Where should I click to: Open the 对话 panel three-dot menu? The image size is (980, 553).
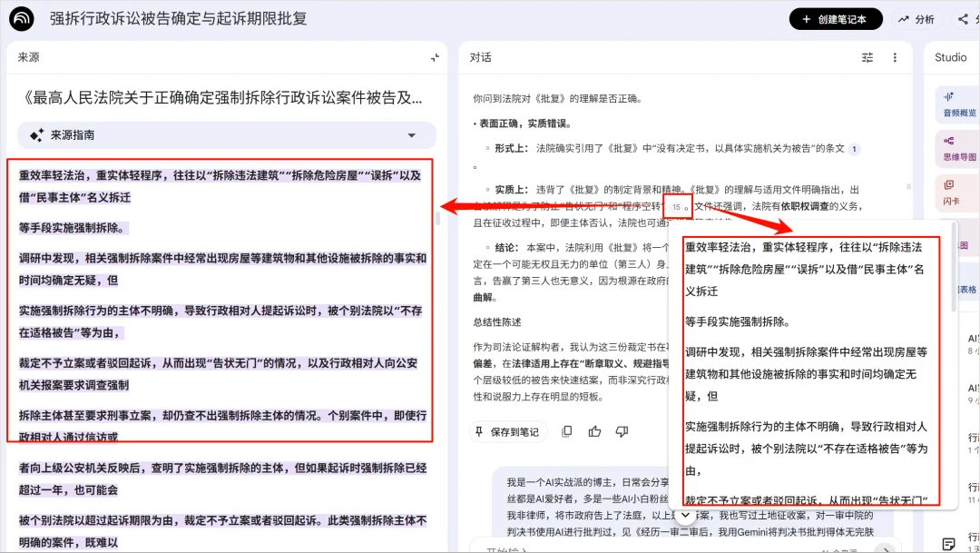tap(895, 57)
